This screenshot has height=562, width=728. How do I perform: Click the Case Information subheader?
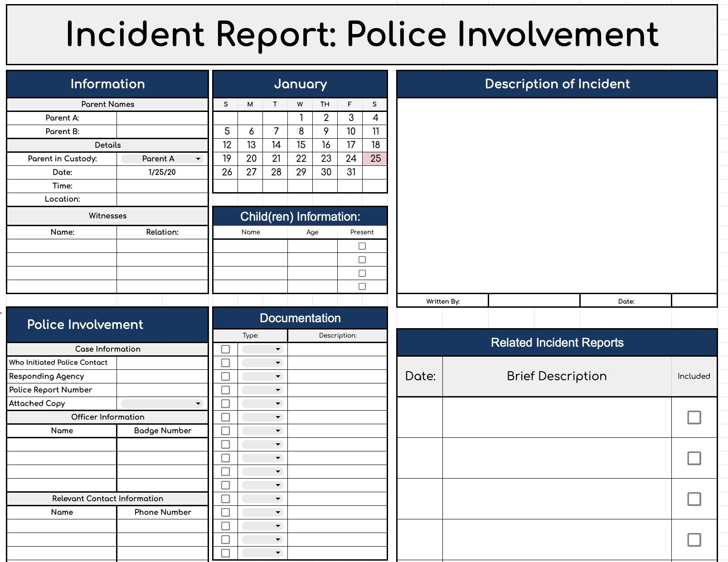coord(107,349)
